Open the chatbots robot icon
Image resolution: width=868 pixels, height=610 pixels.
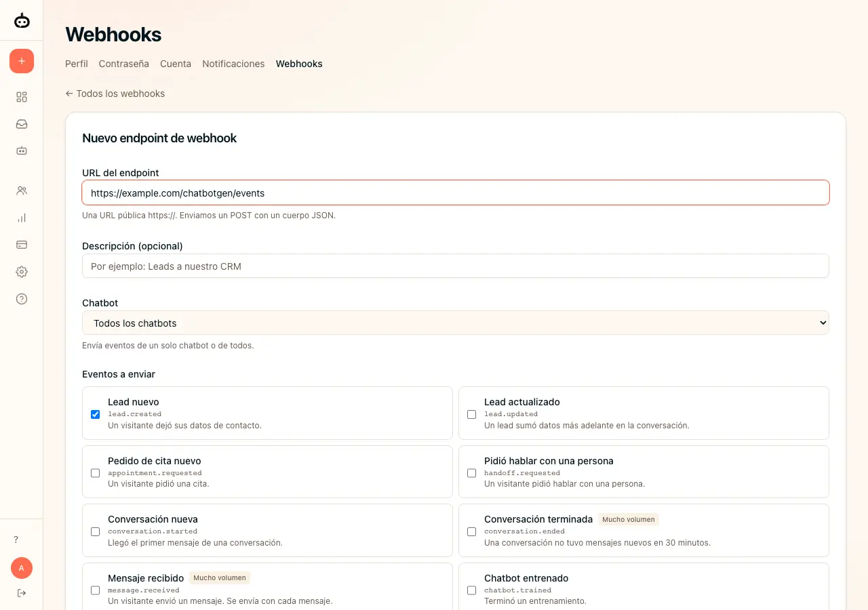tap(22, 151)
